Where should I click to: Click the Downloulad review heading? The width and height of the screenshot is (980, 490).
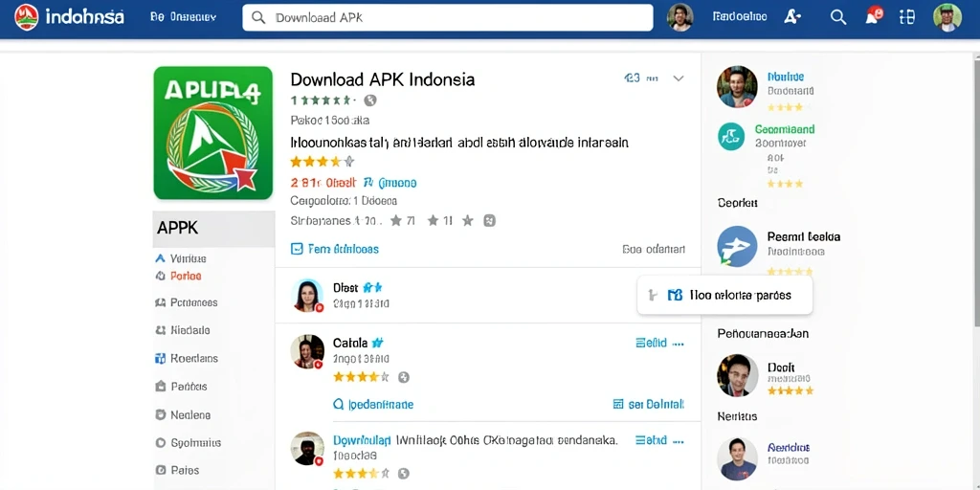(x=362, y=440)
